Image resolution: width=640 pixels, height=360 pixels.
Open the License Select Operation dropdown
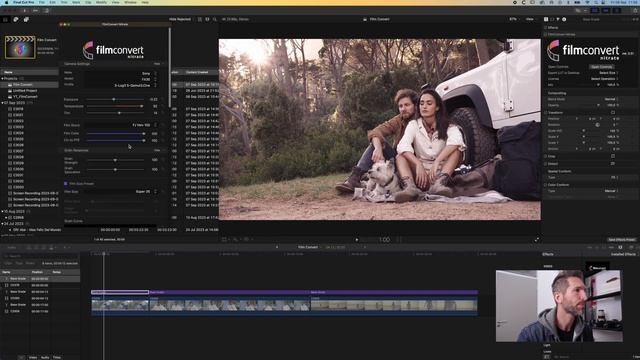tap(604, 79)
